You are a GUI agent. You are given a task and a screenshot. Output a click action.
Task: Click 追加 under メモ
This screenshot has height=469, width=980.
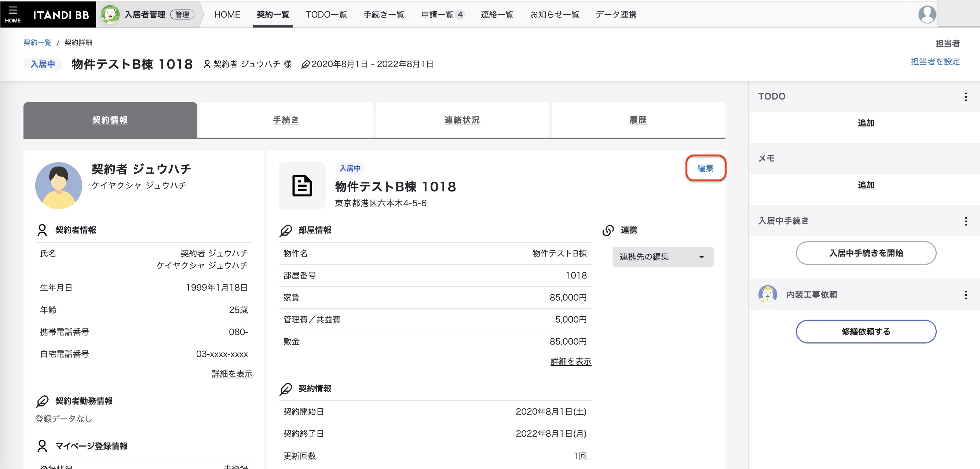coord(866,185)
